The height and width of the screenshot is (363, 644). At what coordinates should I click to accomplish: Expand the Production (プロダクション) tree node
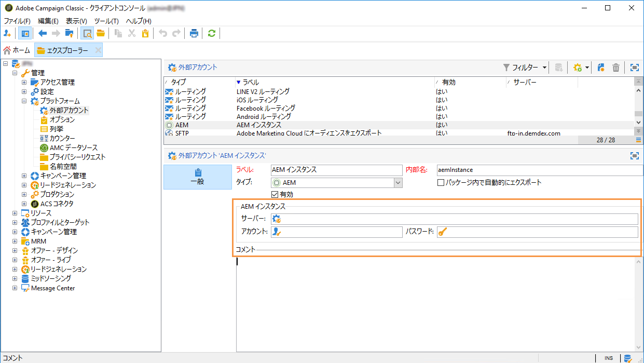(24, 194)
